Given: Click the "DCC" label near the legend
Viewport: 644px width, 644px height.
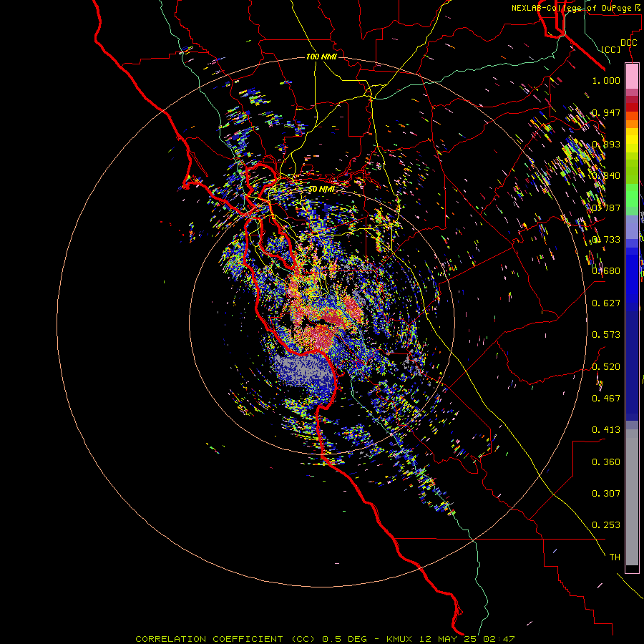Looking at the screenshot, I should [x=629, y=43].
